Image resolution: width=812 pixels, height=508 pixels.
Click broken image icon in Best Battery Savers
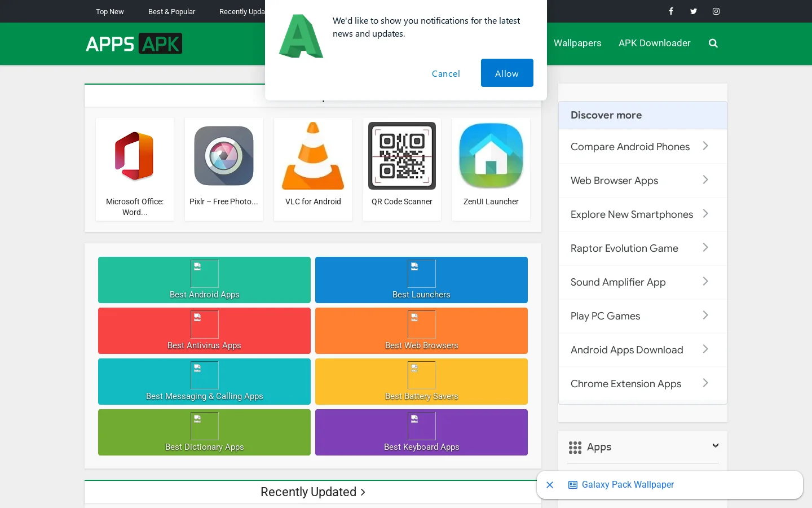422,375
